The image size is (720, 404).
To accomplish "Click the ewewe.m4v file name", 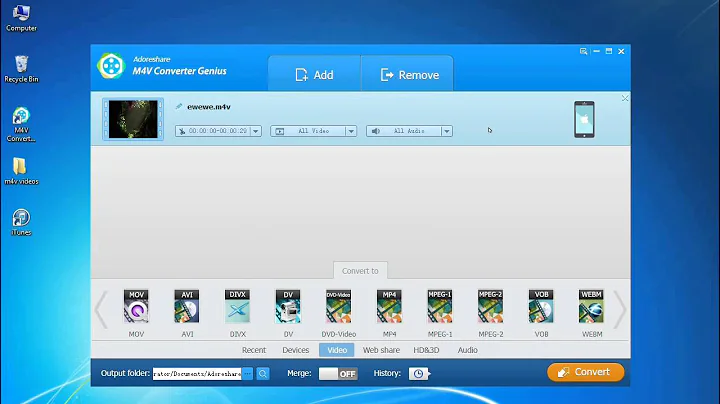I will tap(209, 107).
